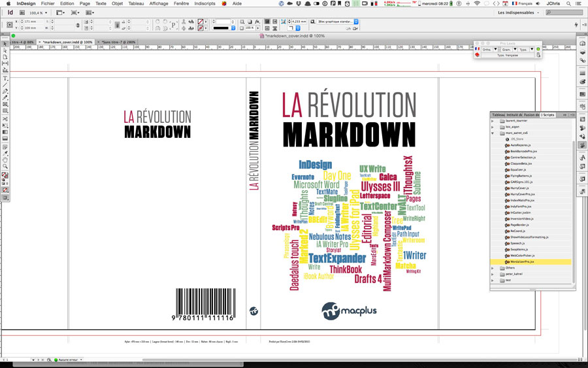
Task: Open the Affichage menu
Action: pos(159,3)
